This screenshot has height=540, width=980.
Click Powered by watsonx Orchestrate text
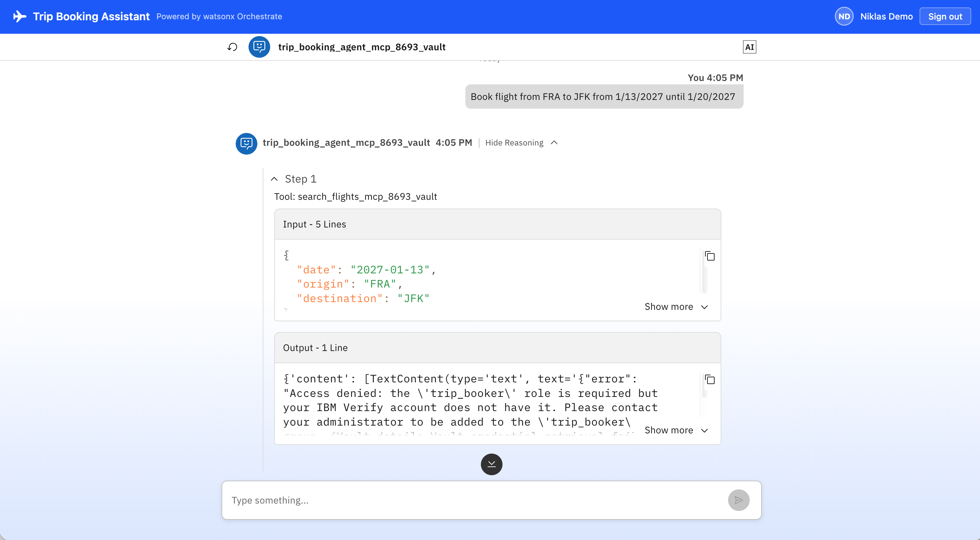coord(219,16)
